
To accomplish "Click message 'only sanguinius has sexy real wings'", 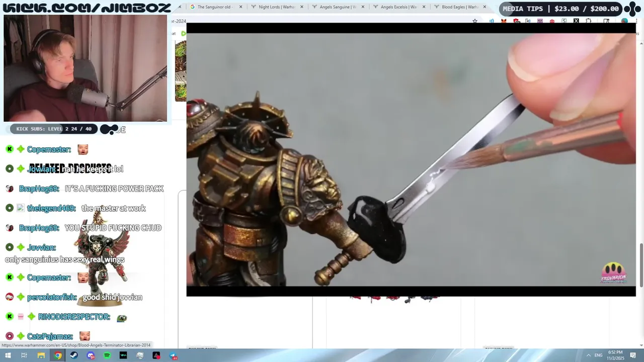I will click(x=65, y=259).
